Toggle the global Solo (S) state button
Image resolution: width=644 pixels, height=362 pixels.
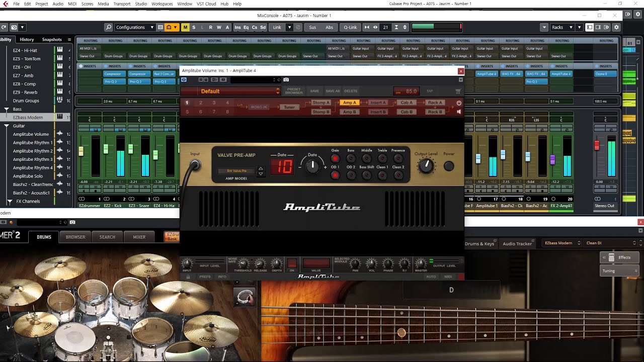(x=194, y=27)
